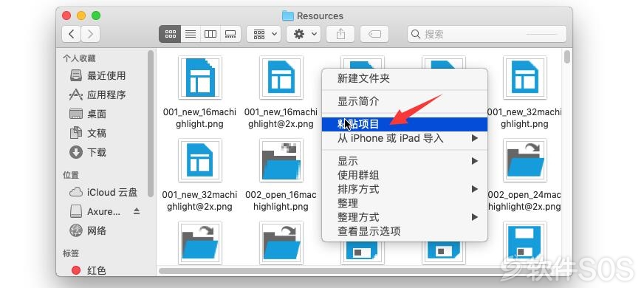Open the group-by dropdown in toolbar
This screenshot has width=644, height=288.
coord(264,34)
